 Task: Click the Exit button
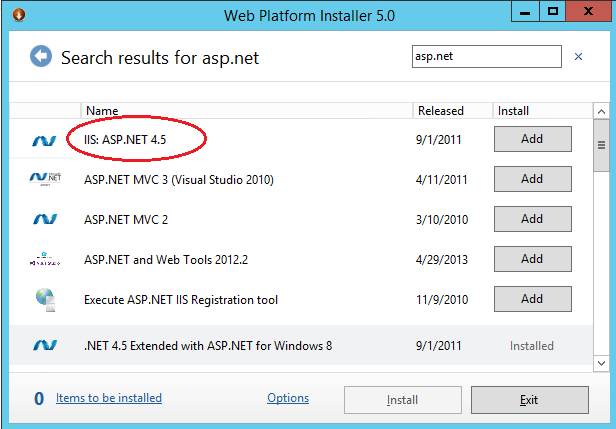(530, 400)
